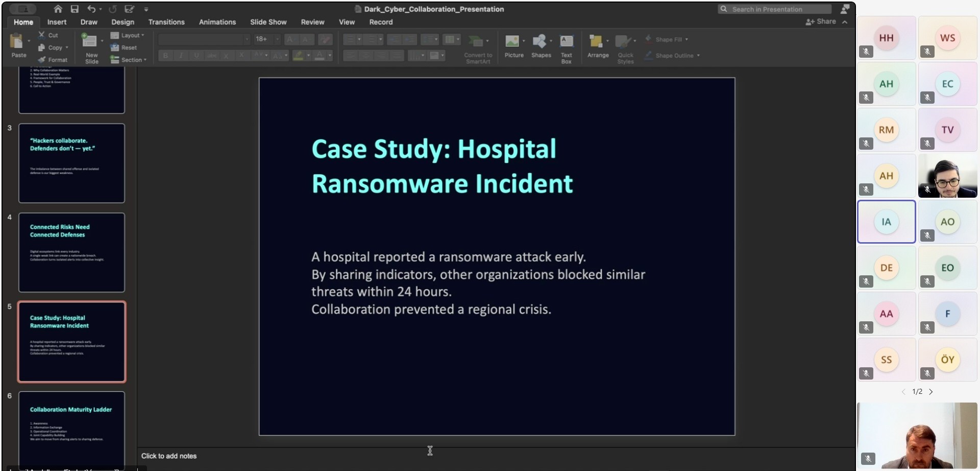Image resolution: width=980 pixels, height=471 pixels.
Task: Switch to the Transitions tab
Action: coord(166,22)
